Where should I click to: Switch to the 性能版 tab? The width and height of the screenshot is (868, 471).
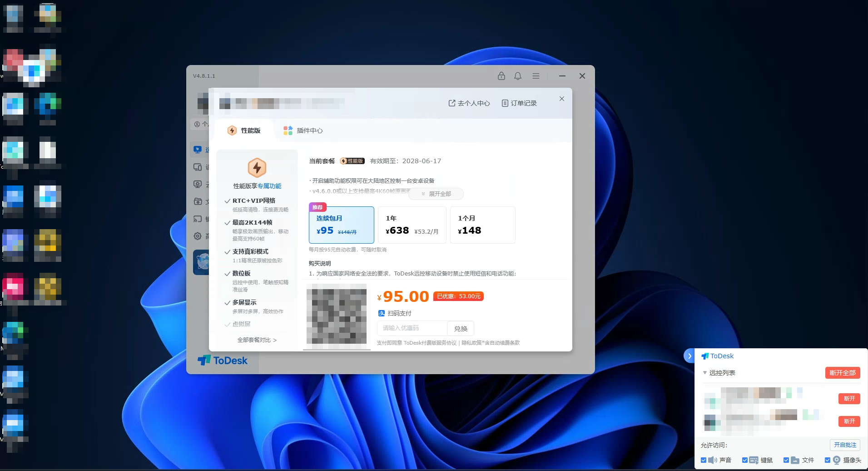click(x=244, y=130)
